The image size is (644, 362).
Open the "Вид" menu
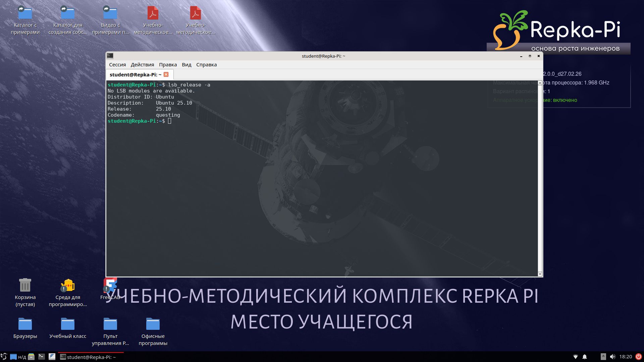click(x=186, y=64)
